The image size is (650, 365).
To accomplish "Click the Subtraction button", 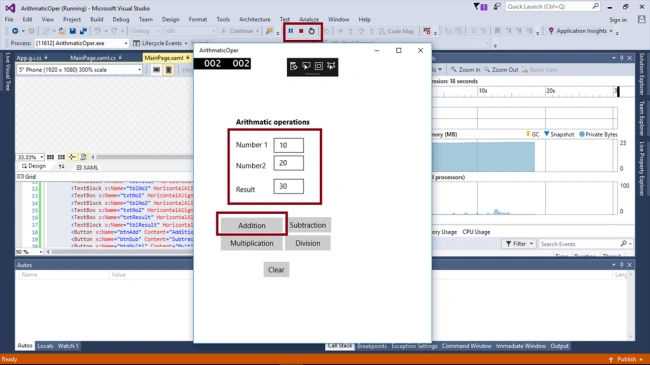I will [308, 225].
